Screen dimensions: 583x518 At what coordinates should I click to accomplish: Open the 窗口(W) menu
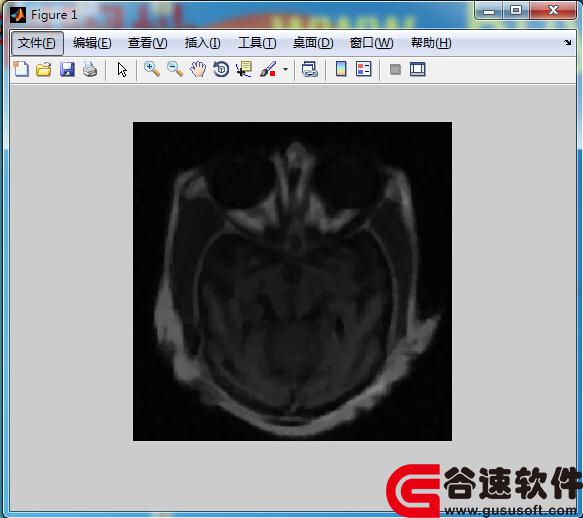point(371,43)
